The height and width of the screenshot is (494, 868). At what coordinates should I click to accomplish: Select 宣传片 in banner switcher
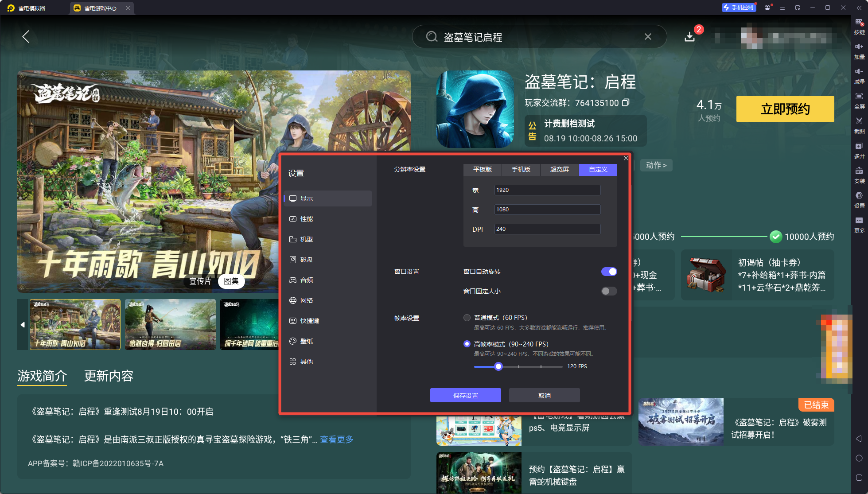tap(201, 281)
